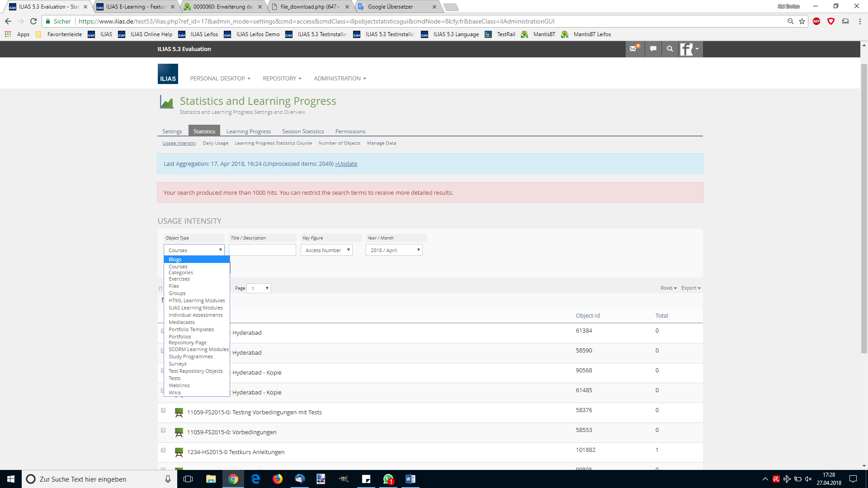The image size is (868, 488).
Task: Tick checkbox for 11059-FS2015-0: Vorbedingungen row
Action: [163, 430]
